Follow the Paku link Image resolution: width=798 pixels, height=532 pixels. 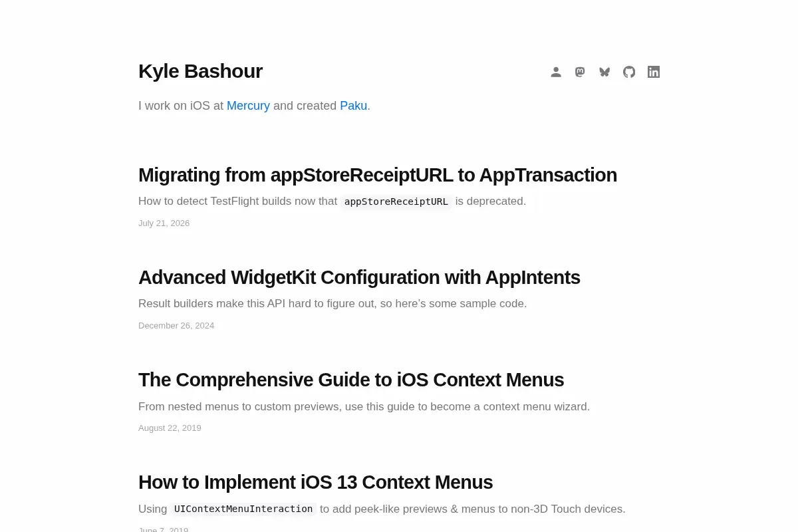(353, 106)
